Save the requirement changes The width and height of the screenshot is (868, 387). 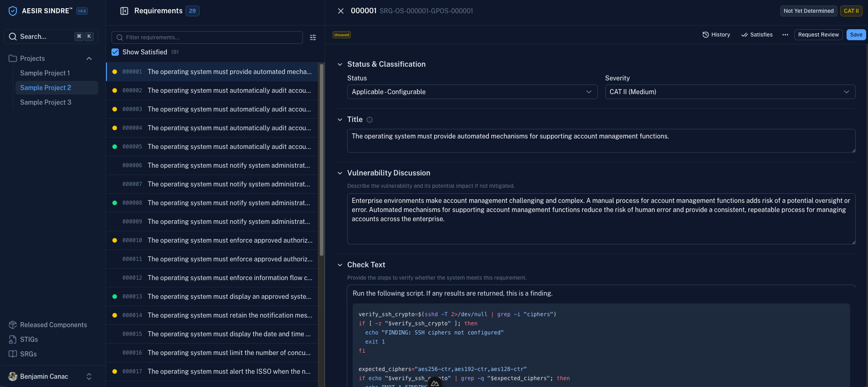(x=856, y=35)
